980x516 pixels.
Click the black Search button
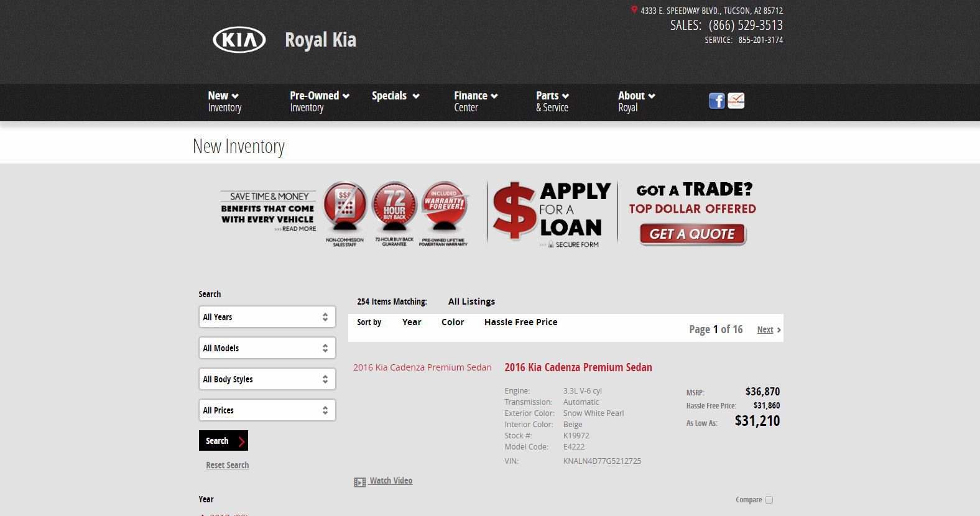[223, 441]
